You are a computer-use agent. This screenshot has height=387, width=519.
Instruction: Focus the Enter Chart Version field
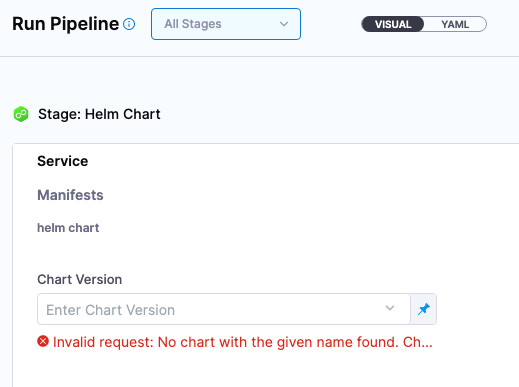pyautogui.click(x=224, y=309)
